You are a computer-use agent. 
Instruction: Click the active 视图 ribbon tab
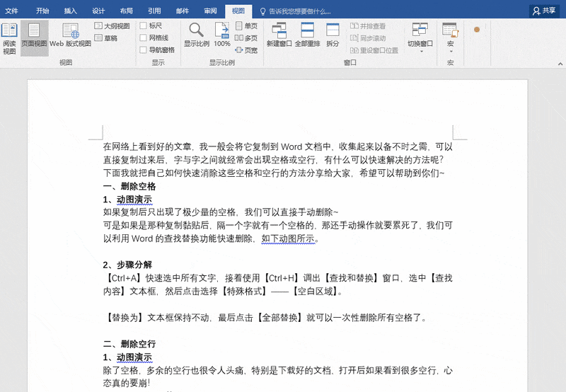pyautogui.click(x=238, y=11)
